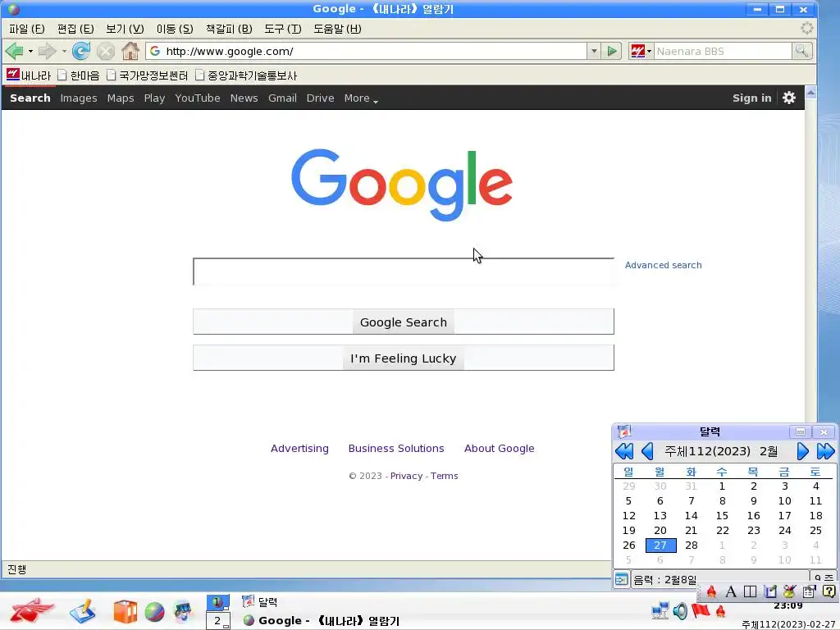The width and height of the screenshot is (840, 630).
Task: Open the 편집 (E) menu
Action: (x=75, y=29)
